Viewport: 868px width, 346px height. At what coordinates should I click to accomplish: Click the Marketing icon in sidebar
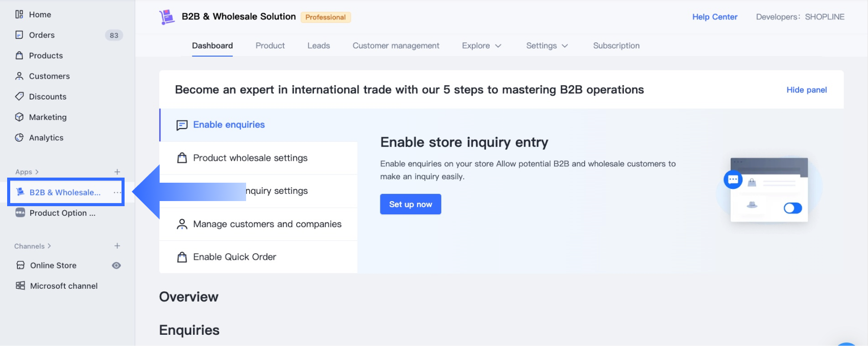[19, 117]
